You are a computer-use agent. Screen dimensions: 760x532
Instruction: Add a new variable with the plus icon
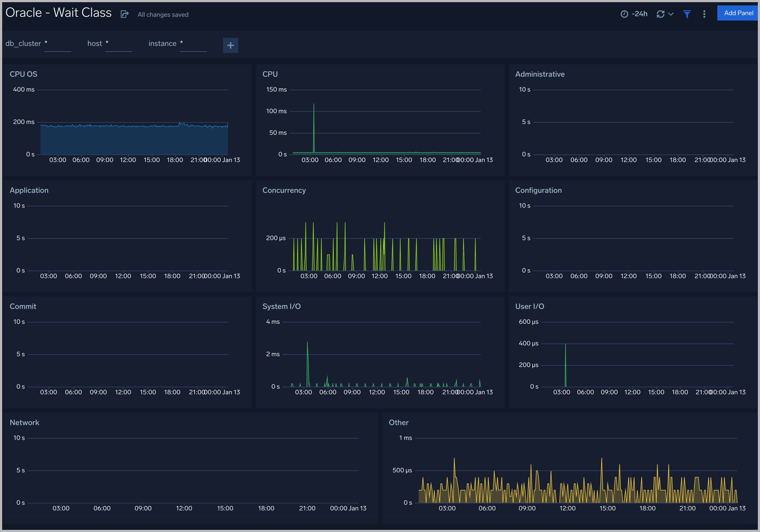230,45
